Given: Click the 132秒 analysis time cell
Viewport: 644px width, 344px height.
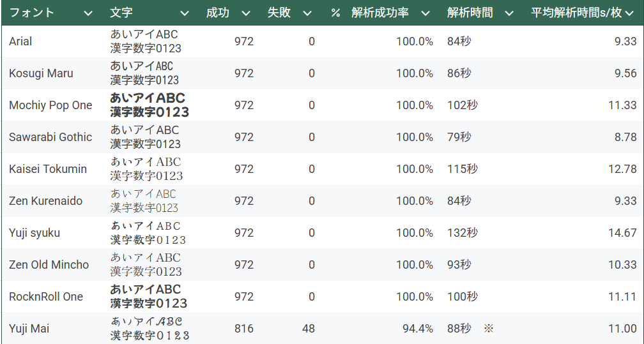Looking at the screenshot, I should [463, 233].
